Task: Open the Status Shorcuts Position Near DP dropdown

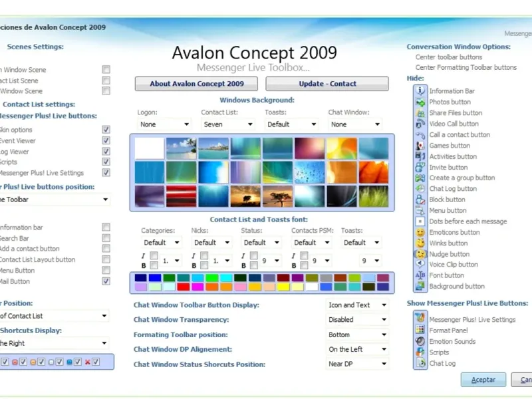Action: (x=357, y=364)
